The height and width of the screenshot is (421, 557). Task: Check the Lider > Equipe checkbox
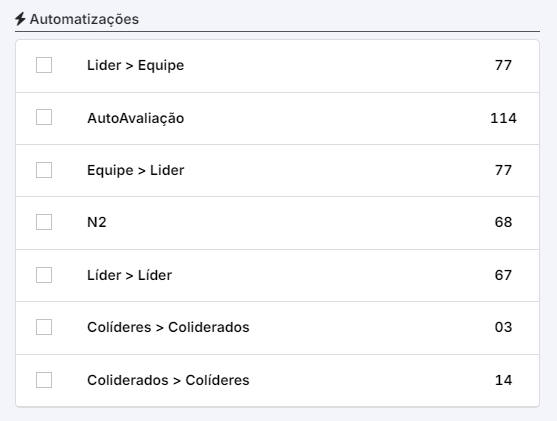tap(44, 65)
